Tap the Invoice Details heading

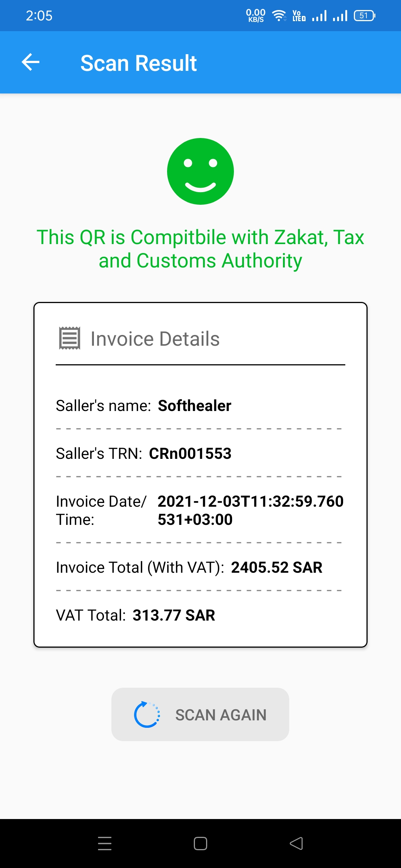155,339
